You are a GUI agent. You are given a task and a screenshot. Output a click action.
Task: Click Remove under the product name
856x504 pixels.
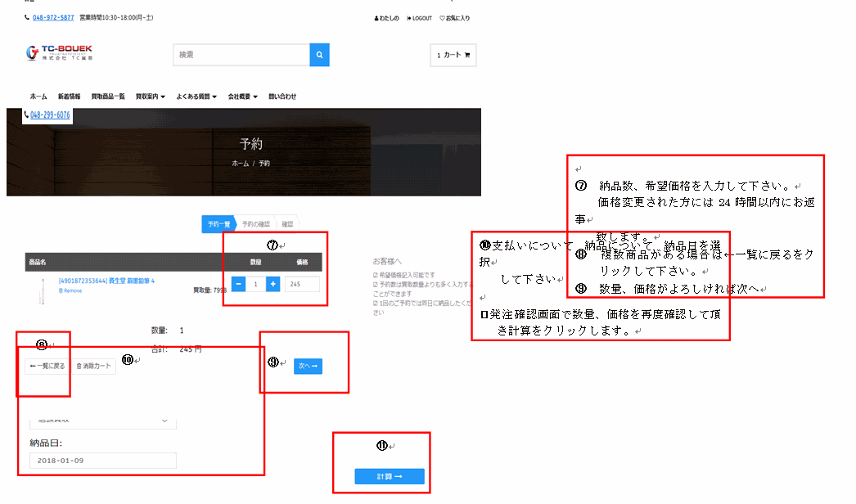coord(70,290)
